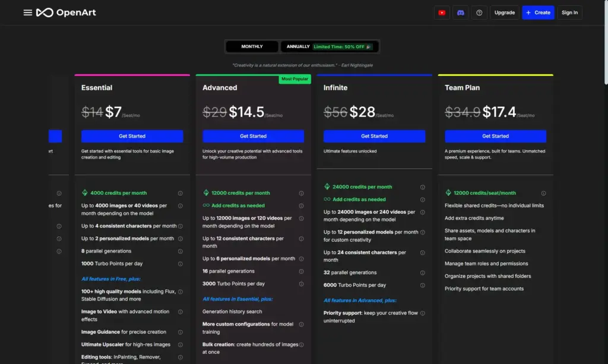Click the Advanced plan title
The width and height of the screenshot is (608, 364).
click(220, 88)
